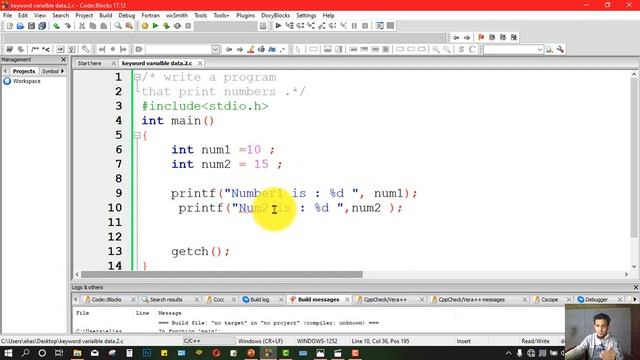The height and width of the screenshot is (360, 640).
Task: Click the Find magnifier icon
Action: click(118, 26)
